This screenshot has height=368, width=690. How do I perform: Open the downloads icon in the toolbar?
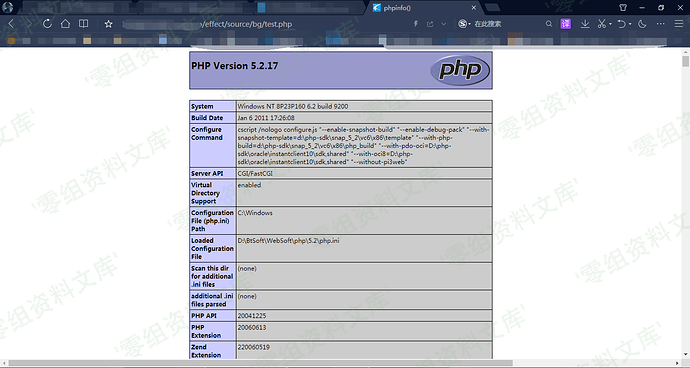coord(585,24)
